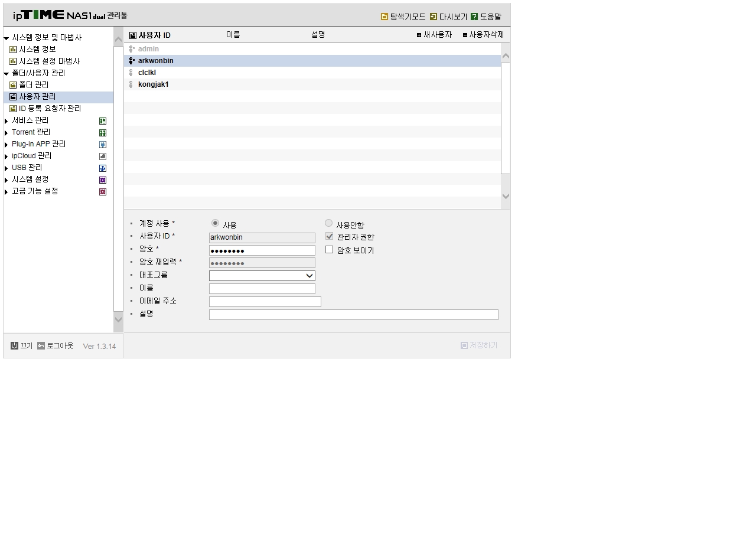Collapse the 시스템 정보 및 마법사 tree
This screenshot has width=756, height=542.
pyautogui.click(x=6, y=38)
